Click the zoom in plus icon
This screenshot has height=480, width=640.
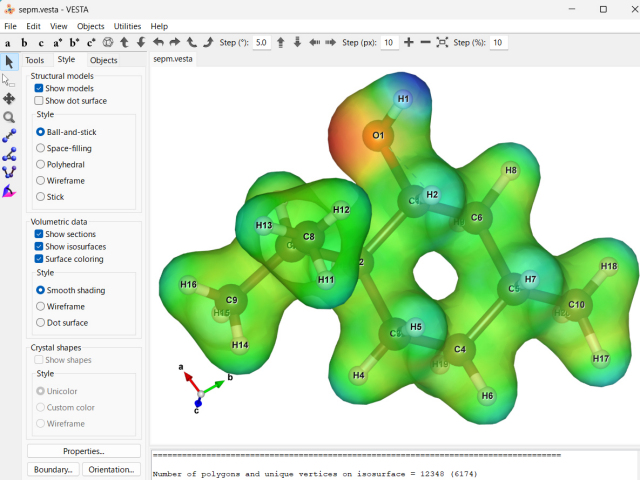409,43
